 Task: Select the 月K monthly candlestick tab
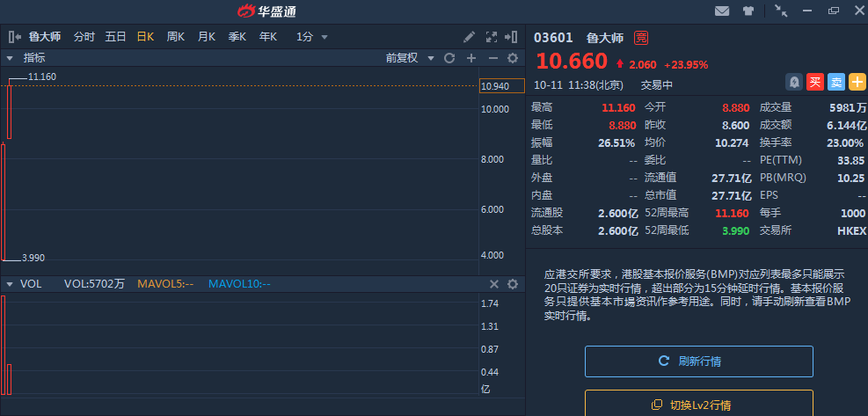tap(207, 37)
